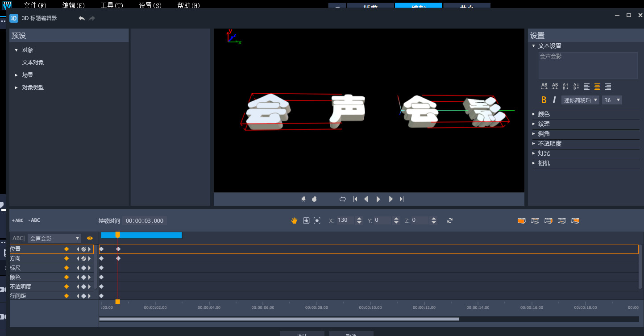Expand the 灯光 settings section
The image size is (644, 336).
[x=534, y=153]
